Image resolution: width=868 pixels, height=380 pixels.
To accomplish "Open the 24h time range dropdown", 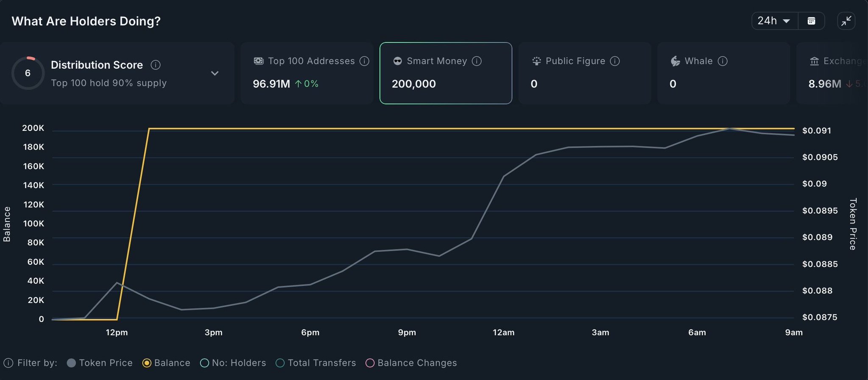I will click(x=774, y=21).
